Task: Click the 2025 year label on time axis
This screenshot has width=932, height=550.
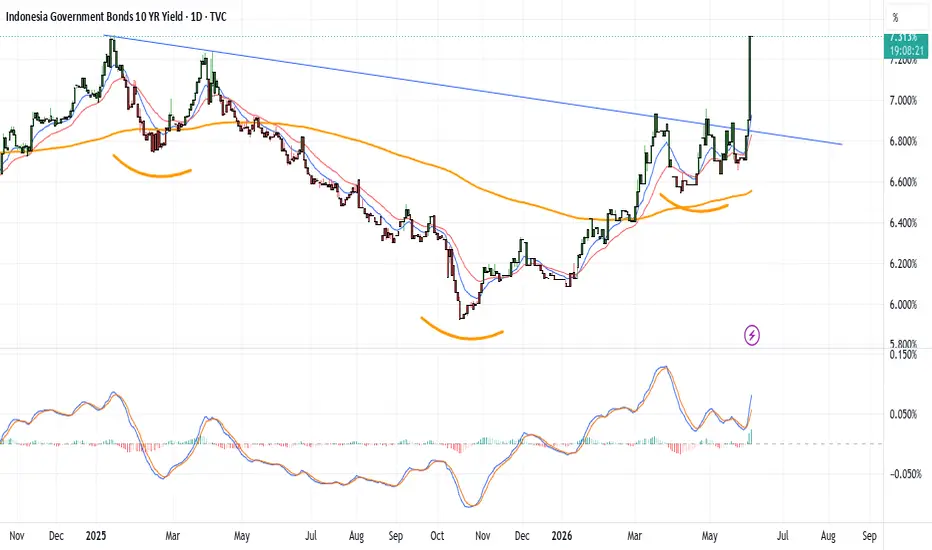Action: [x=96, y=536]
